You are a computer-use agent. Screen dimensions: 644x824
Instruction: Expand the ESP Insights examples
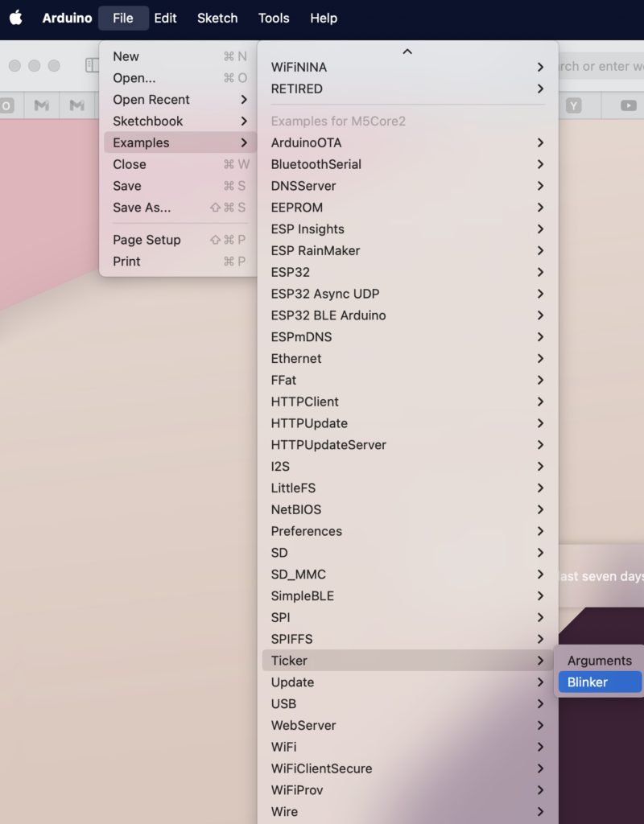[407, 229]
